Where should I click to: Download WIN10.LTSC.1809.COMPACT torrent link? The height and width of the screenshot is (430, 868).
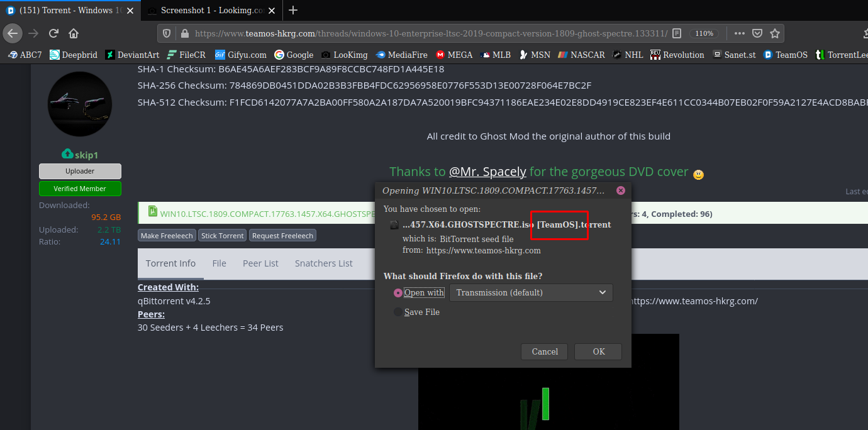(268, 214)
